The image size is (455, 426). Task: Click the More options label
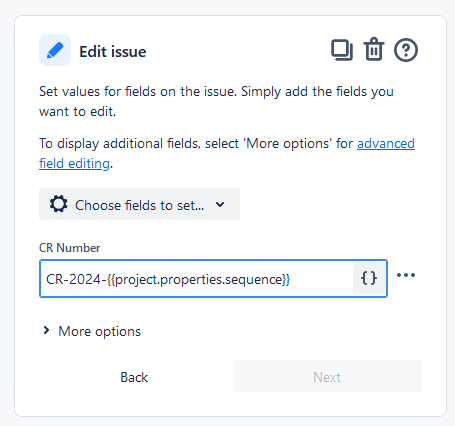pos(99,331)
